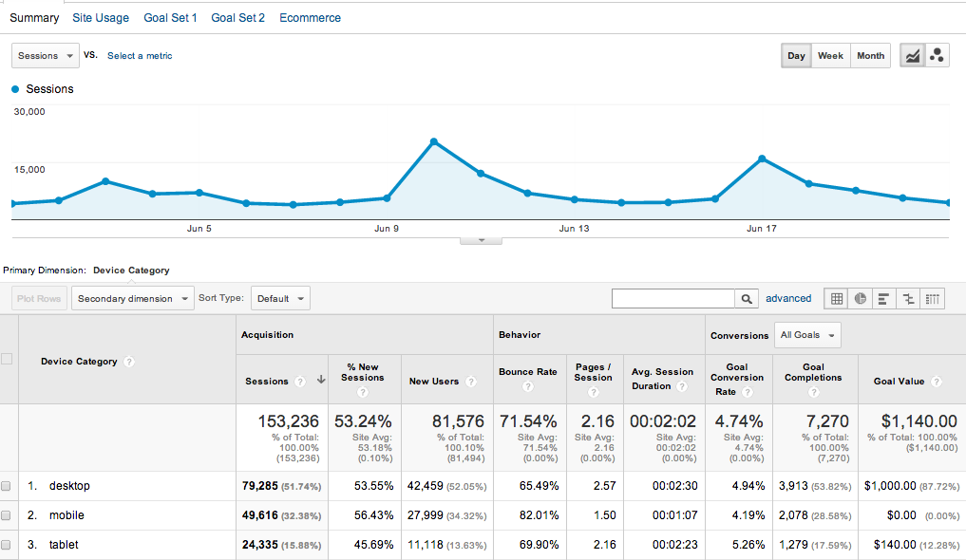Open the Sessions metric dropdown
966x560 pixels.
[x=45, y=56]
